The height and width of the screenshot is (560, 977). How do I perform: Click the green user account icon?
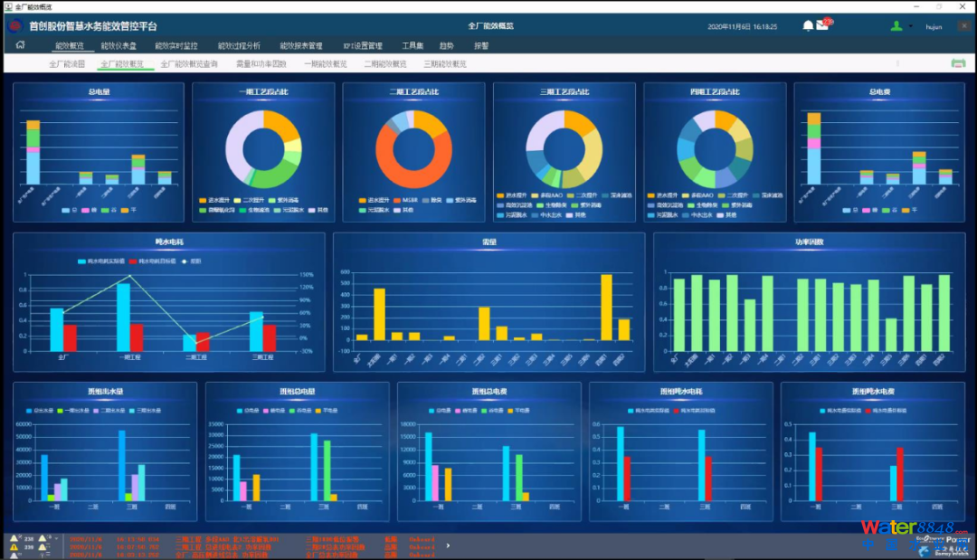click(896, 26)
